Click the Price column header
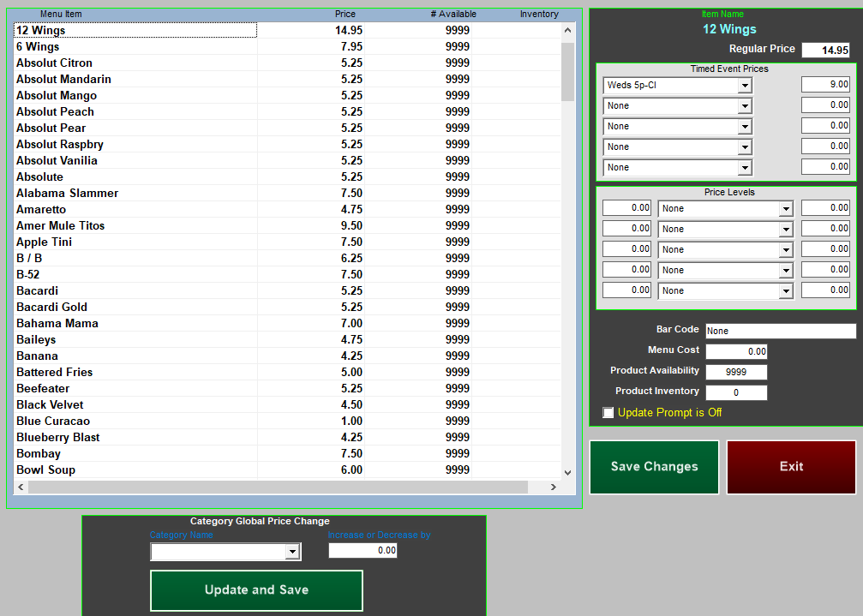The image size is (863, 616). point(345,13)
